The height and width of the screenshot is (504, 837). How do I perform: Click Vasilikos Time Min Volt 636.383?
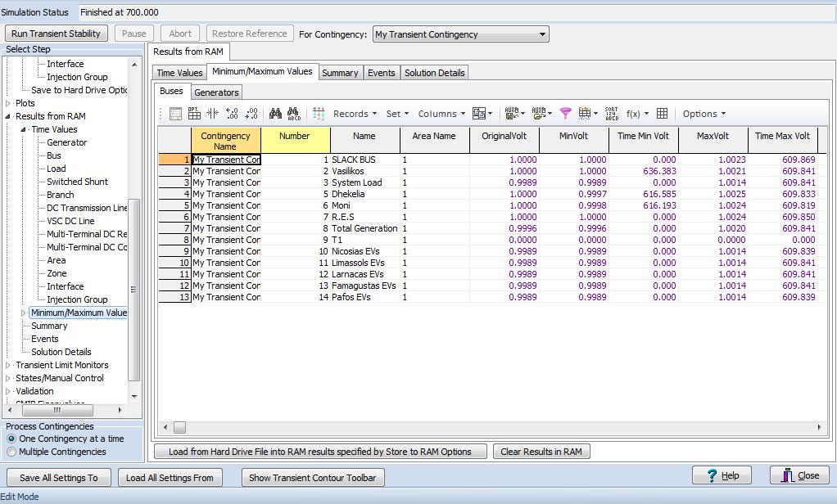pos(643,171)
